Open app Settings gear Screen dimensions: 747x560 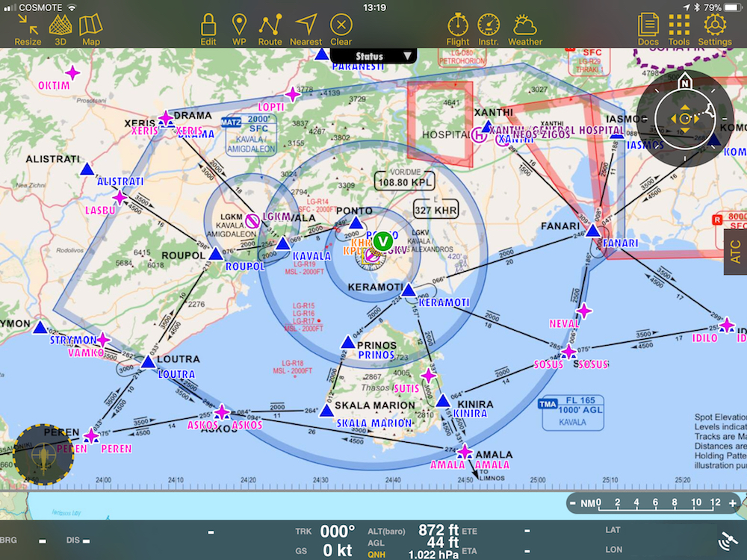(x=715, y=30)
